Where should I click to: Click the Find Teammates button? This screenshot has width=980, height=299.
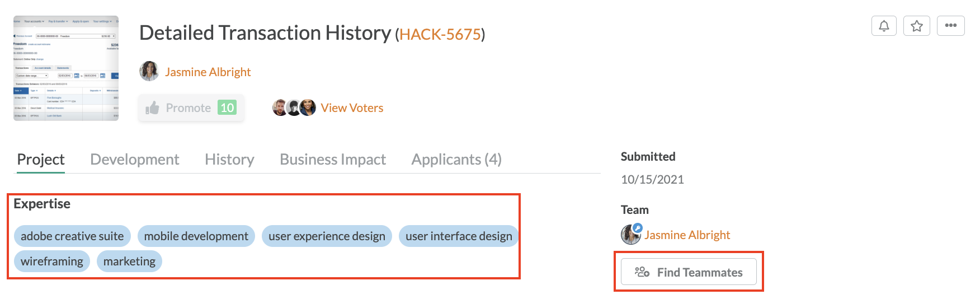(x=689, y=272)
